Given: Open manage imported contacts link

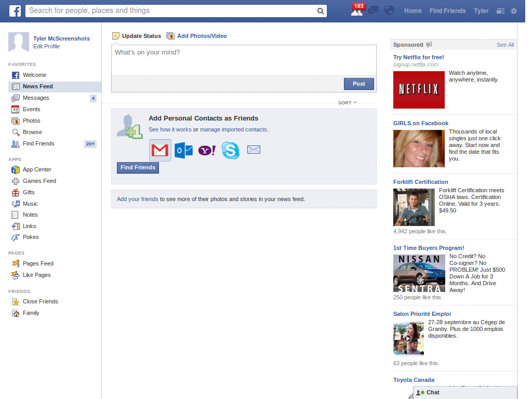Looking at the screenshot, I should [233, 129].
